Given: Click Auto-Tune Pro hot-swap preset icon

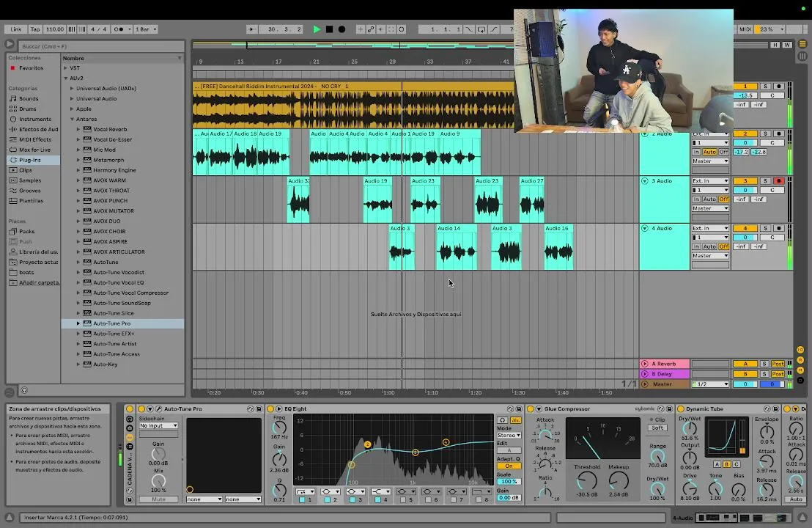Looking at the screenshot, I should (251, 408).
